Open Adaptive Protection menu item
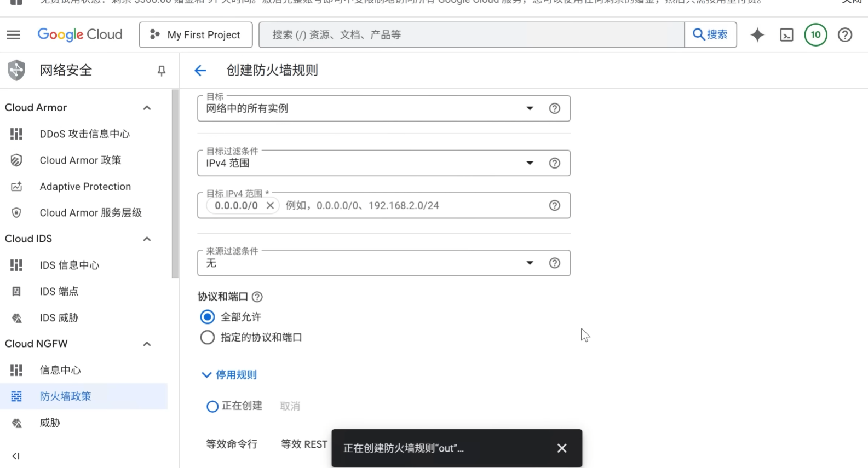The width and height of the screenshot is (868, 468). point(84,187)
